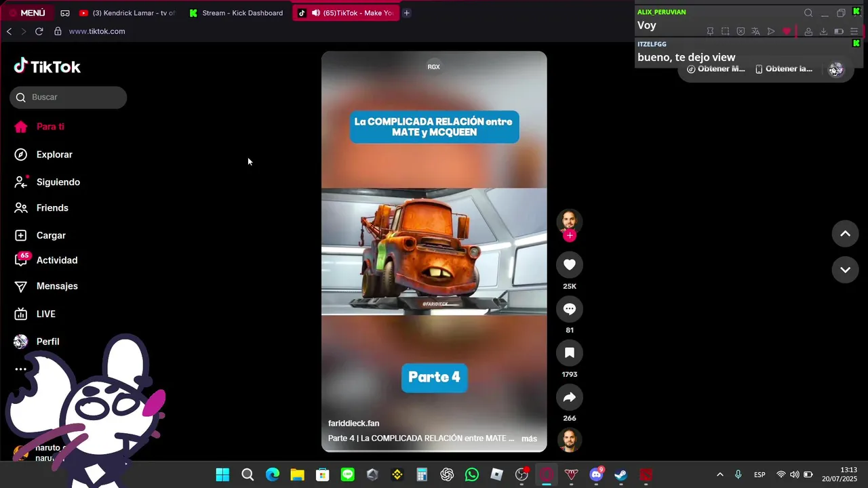Go to previous video with up chevron
This screenshot has width=868, height=488.
pyautogui.click(x=845, y=234)
